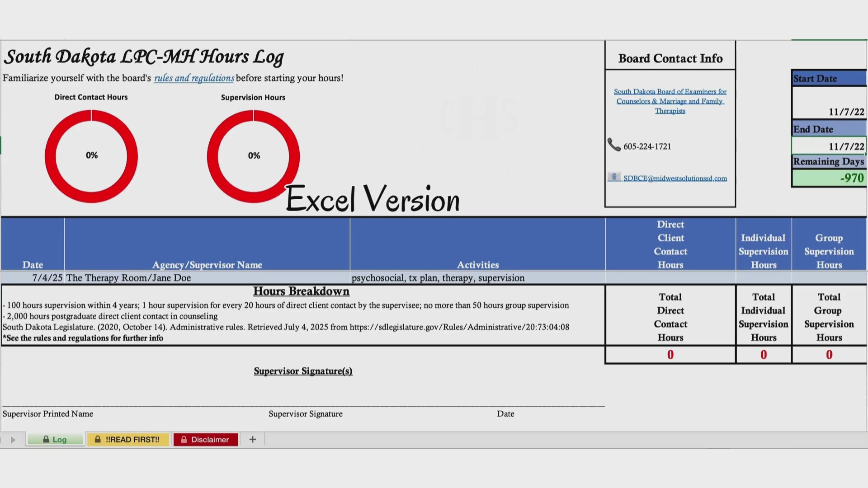Select the Supervision Hours donut chart

(x=253, y=156)
